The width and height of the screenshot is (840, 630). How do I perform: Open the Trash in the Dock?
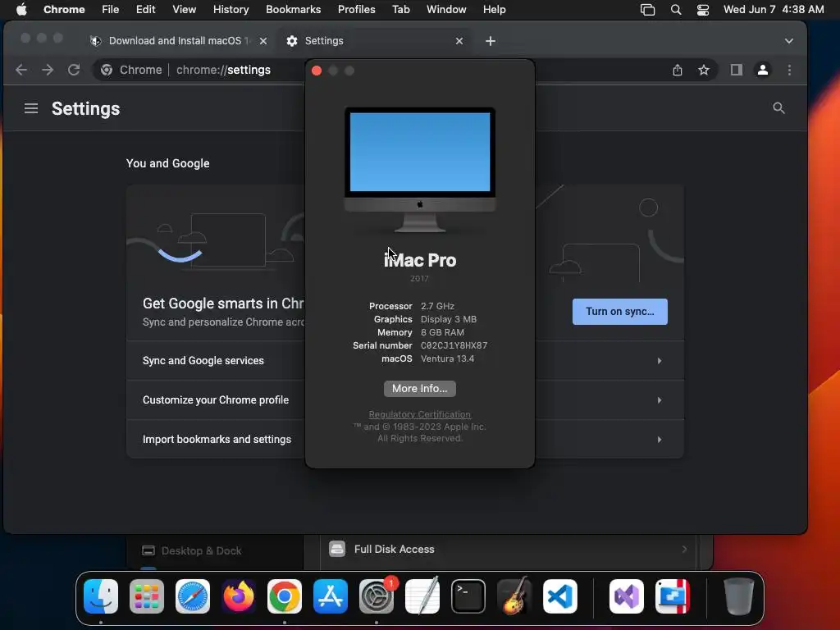[x=739, y=596]
